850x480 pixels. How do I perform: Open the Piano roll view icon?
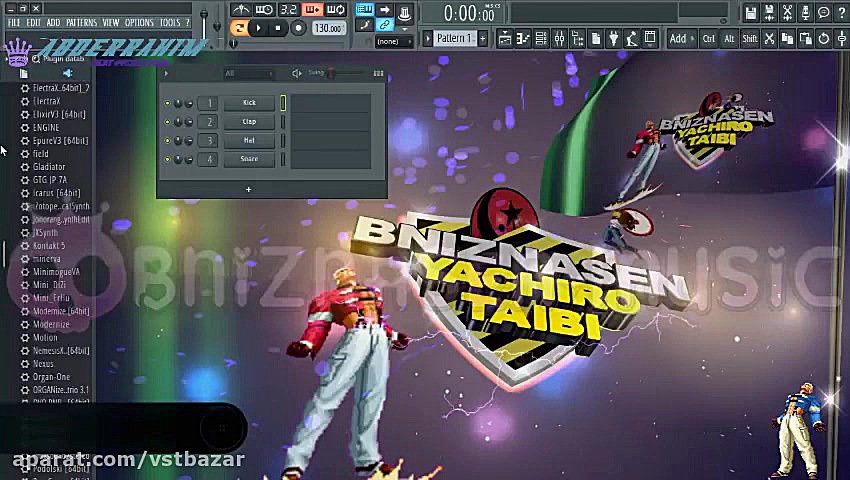523,39
